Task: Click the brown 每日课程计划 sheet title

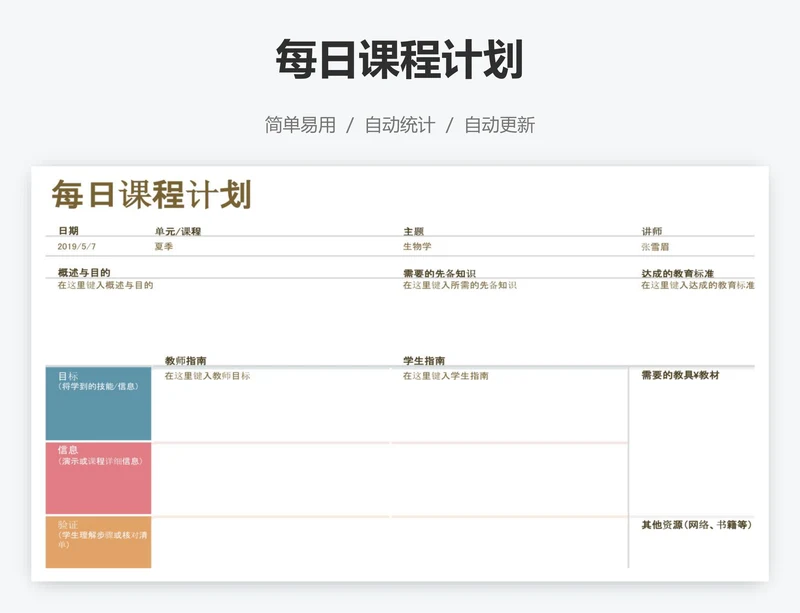Action: coord(151,194)
